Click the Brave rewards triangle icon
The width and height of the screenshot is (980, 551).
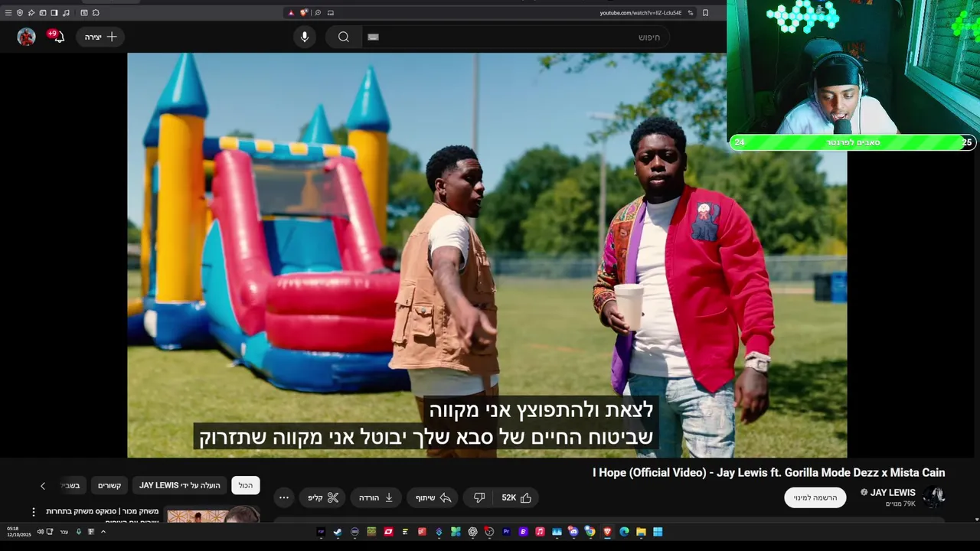(x=292, y=13)
